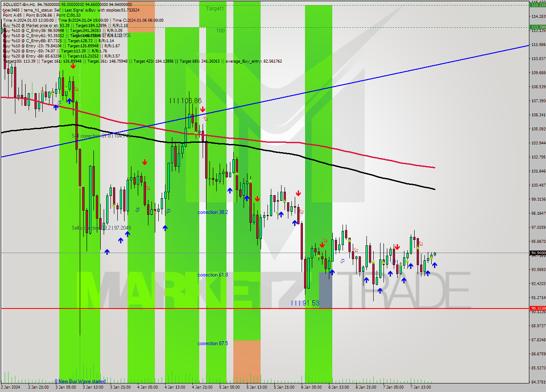
Task: Click '7 Jan 13:00' on the time axis
Action: click(420, 387)
